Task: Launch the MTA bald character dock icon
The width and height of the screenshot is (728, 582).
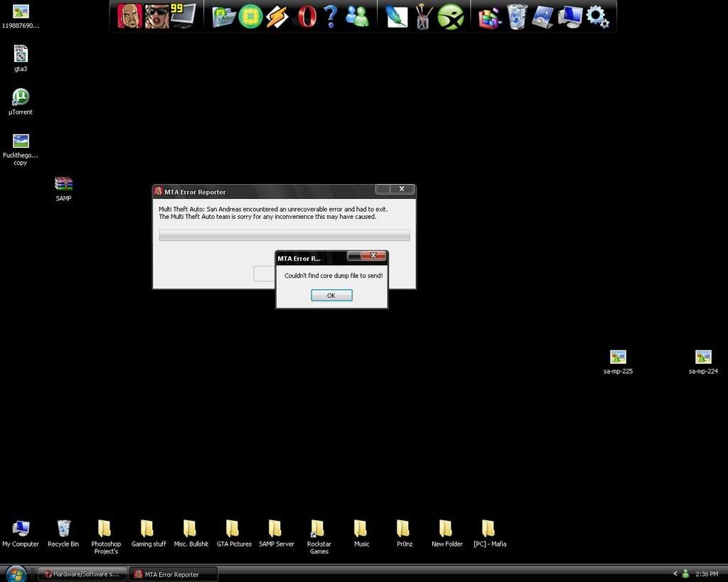Action: point(129,16)
